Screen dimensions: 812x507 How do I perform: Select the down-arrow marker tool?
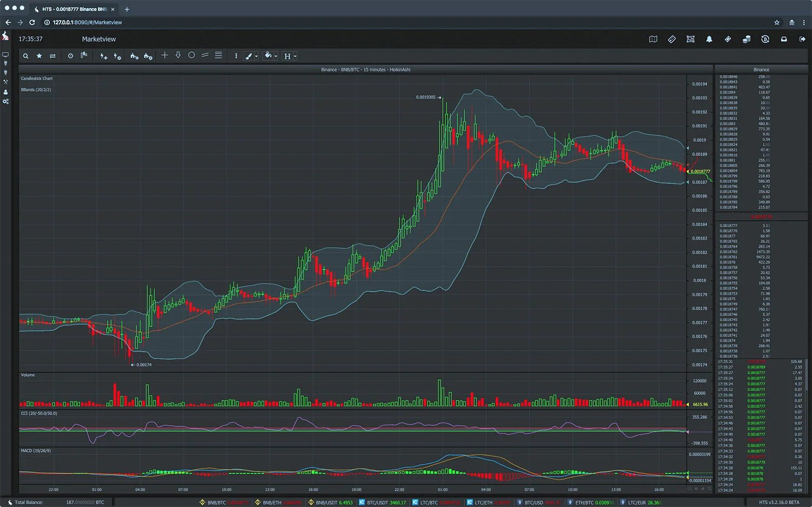178,55
